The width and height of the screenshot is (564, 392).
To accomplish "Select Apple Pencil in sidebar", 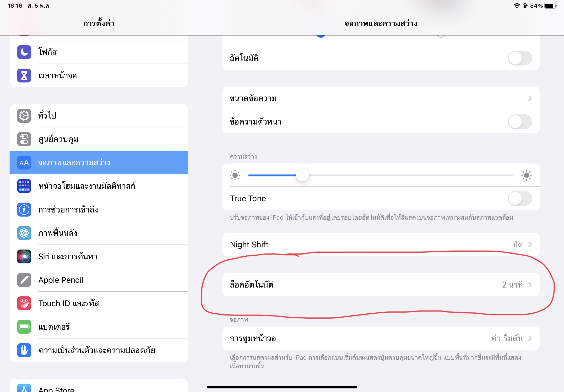I will (x=99, y=280).
